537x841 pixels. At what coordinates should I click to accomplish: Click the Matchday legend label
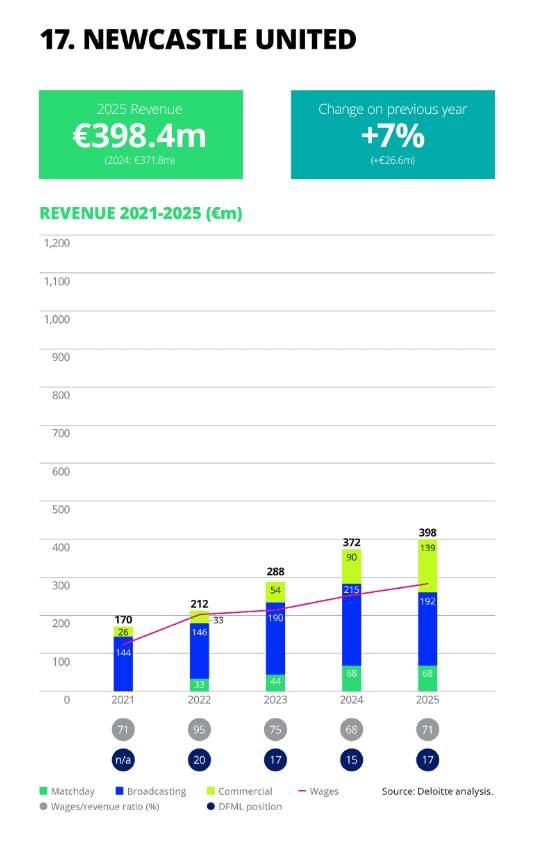click(x=72, y=791)
